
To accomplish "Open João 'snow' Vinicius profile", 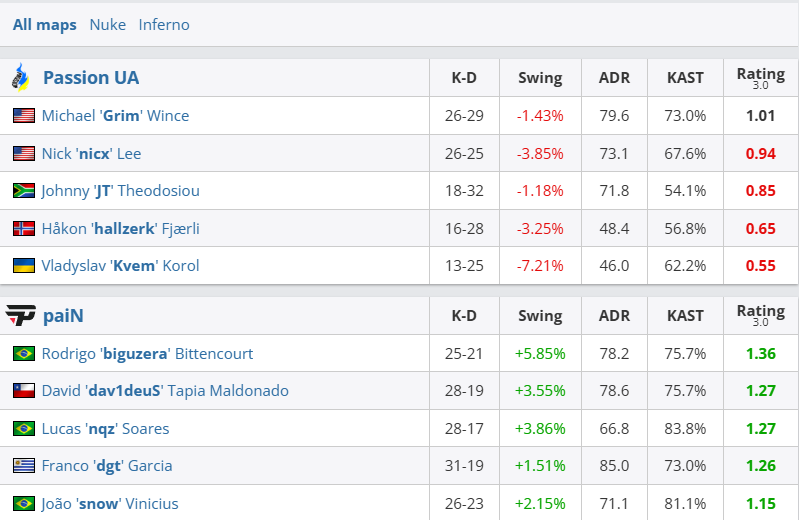I will pos(110,504).
